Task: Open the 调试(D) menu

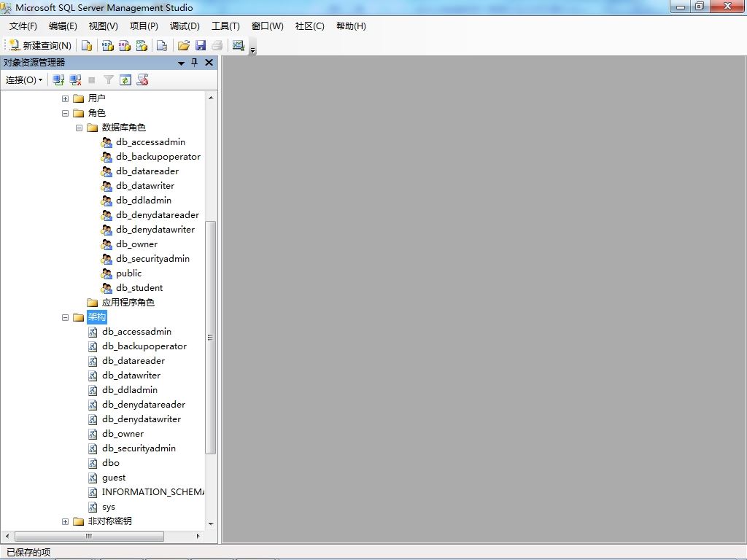Action: (x=185, y=26)
